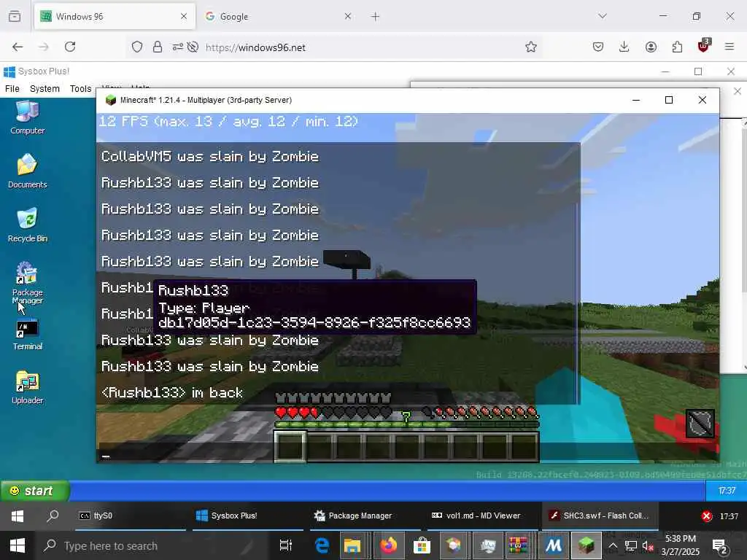
Task: Open the Computer desktop icon
Action: coord(27,117)
